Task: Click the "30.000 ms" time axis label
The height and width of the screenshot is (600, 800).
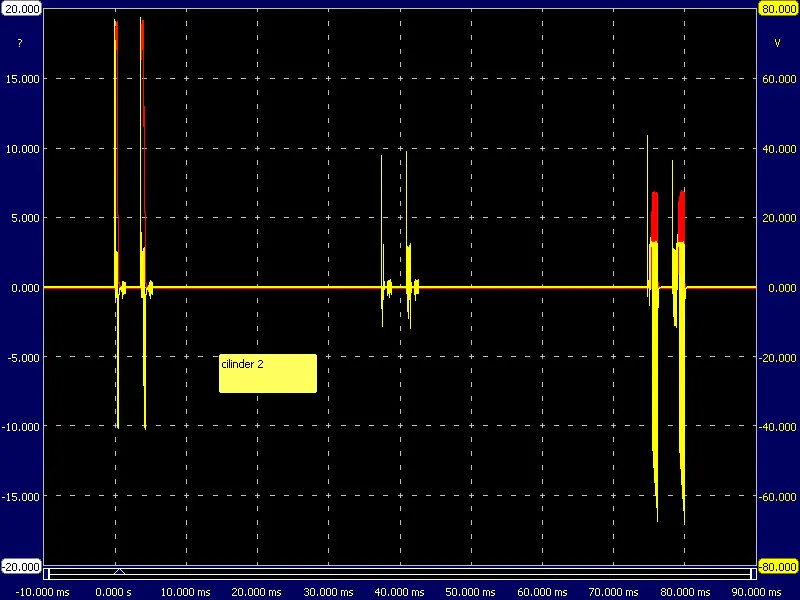Action: tap(329, 592)
